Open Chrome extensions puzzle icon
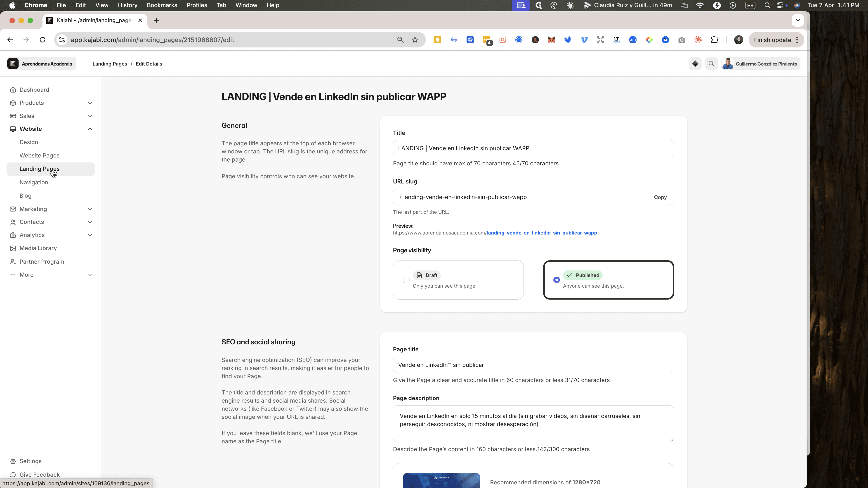Screen dimensions: 868x488 [714, 40]
